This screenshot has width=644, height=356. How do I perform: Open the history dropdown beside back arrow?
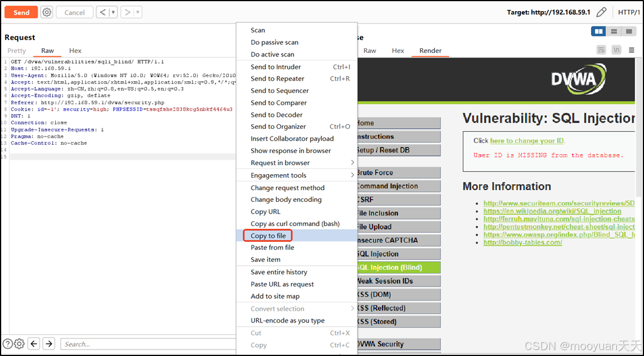(x=114, y=12)
